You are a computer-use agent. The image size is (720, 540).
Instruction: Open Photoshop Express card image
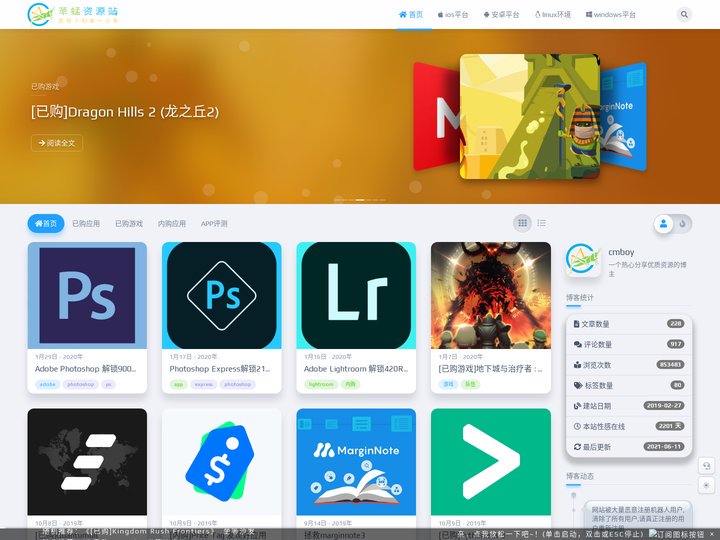[222, 295]
